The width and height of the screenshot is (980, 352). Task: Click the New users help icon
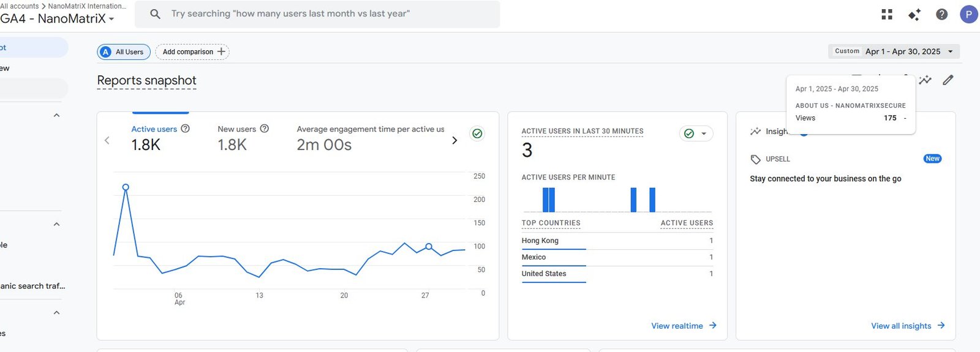click(265, 129)
